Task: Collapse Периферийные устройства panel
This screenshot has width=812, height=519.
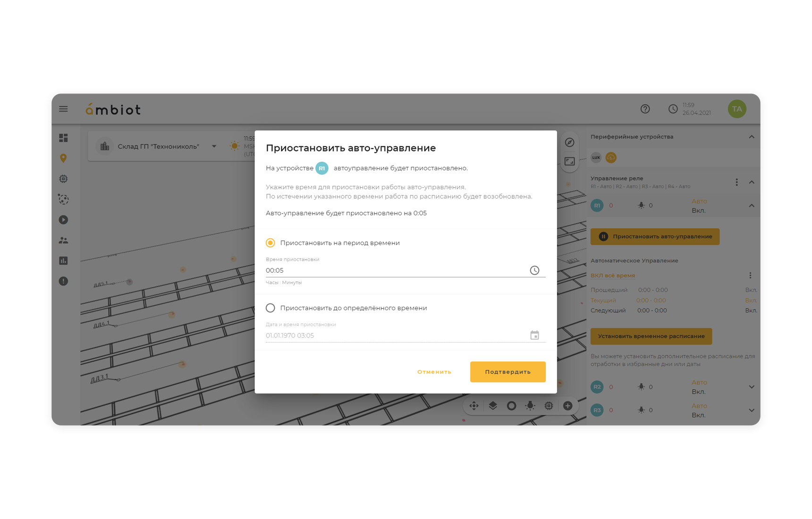Action: point(752,137)
